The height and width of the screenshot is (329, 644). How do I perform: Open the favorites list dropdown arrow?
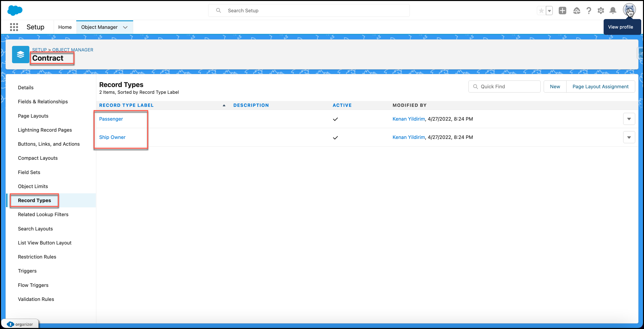click(x=549, y=11)
